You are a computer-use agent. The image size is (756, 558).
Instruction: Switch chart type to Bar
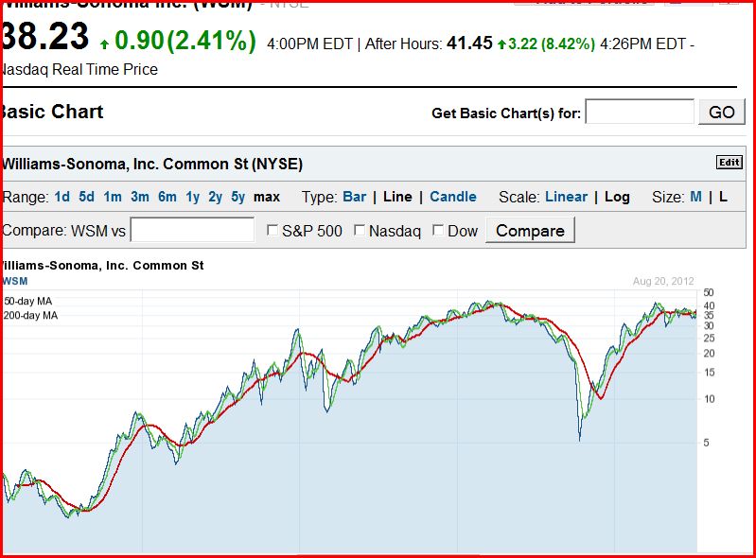pyautogui.click(x=355, y=197)
